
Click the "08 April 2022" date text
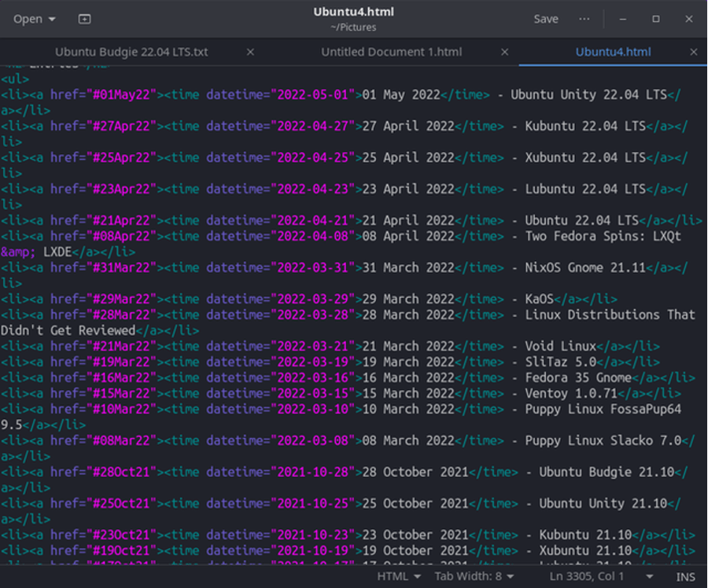point(407,236)
